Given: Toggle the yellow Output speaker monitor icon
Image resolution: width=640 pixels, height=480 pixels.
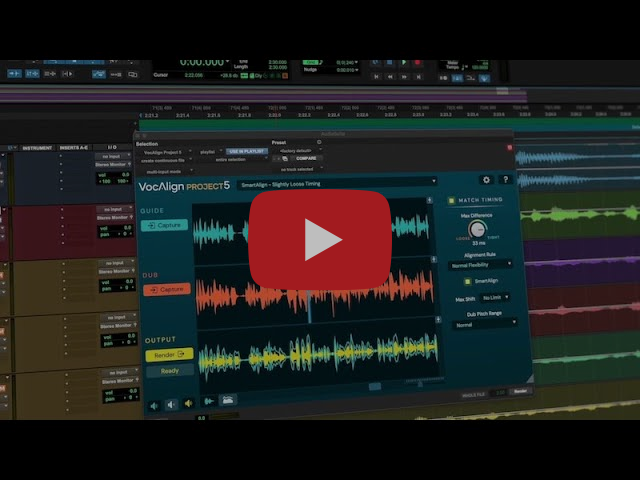Looking at the screenshot, I should [188, 403].
